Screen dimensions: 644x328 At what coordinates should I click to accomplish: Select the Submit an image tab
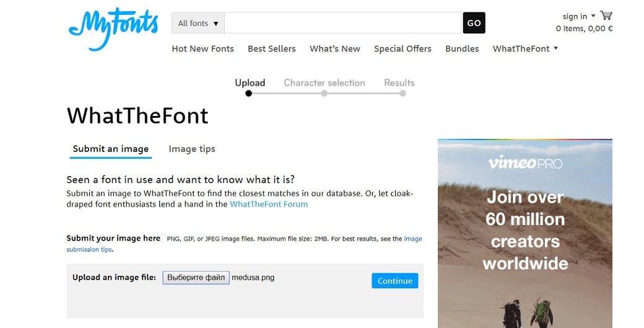pos(111,149)
